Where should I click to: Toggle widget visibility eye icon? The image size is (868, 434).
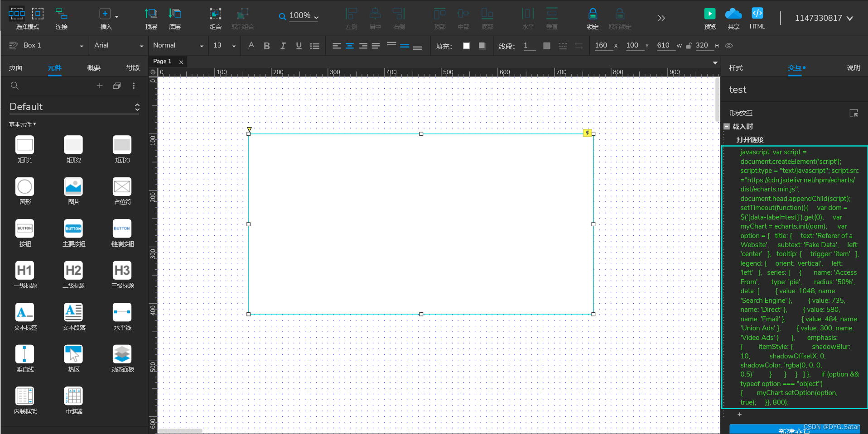click(729, 46)
